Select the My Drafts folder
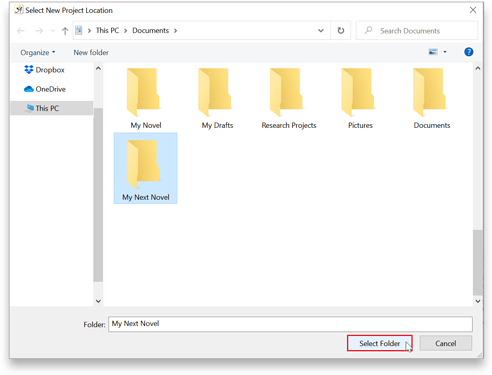492x375 pixels. 217,98
